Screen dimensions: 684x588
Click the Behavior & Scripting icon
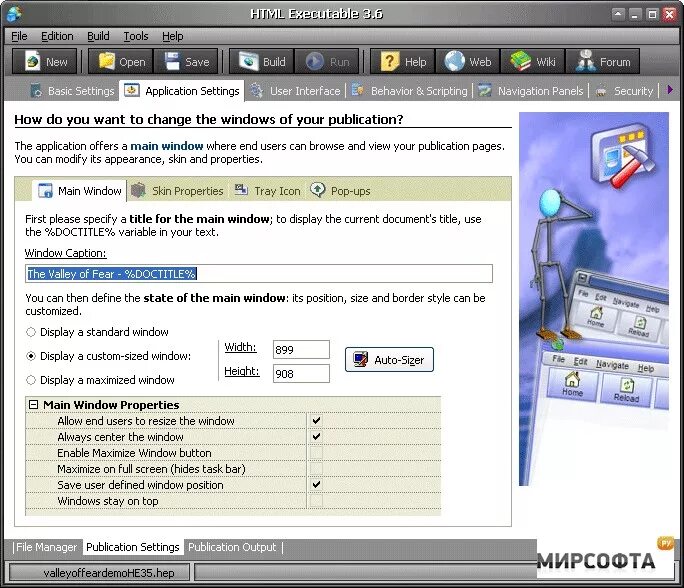point(358,90)
